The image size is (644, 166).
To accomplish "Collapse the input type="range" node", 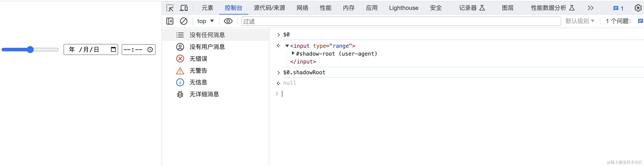I will 287,46.
